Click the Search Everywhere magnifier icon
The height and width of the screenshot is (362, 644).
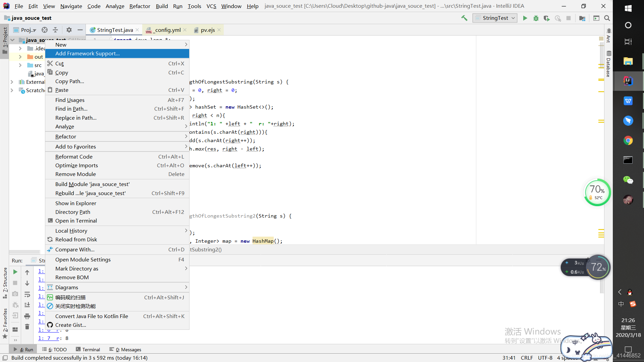pyautogui.click(x=607, y=18)
